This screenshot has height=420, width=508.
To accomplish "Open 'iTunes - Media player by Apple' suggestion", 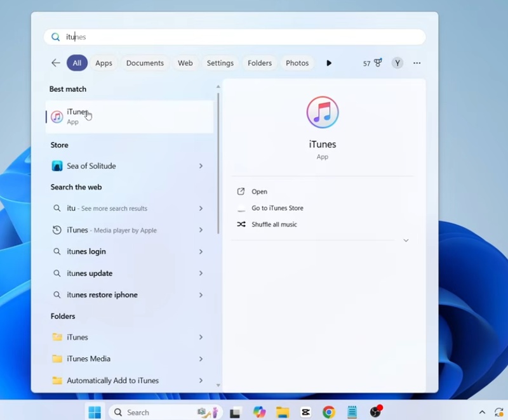I will point(130,230).
